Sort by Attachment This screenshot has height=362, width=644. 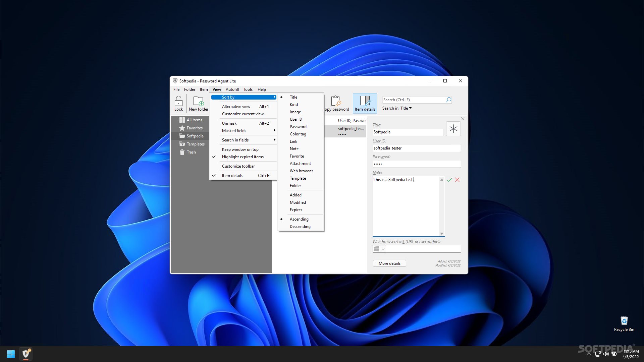301,164
